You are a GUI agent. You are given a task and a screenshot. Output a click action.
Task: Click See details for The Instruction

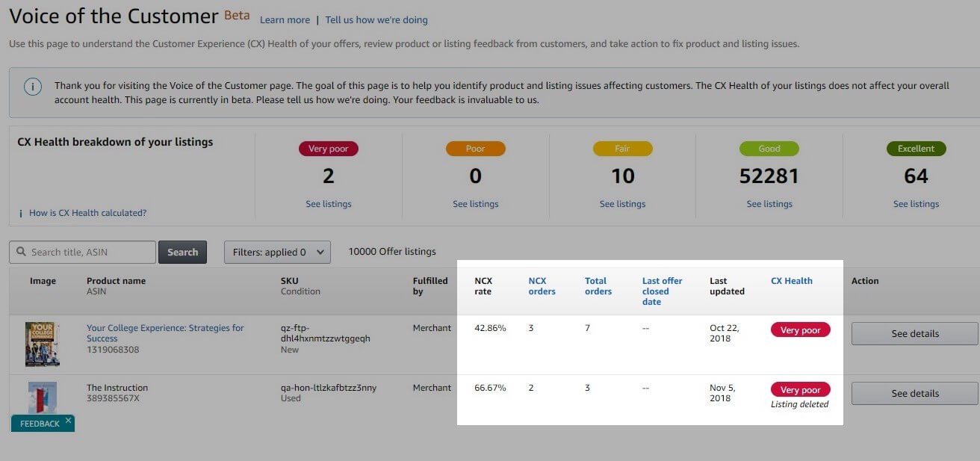pos(914,393)
